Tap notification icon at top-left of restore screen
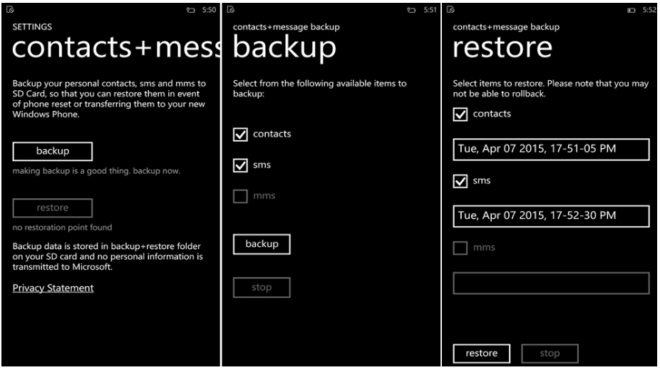 (x=450, y=10)
